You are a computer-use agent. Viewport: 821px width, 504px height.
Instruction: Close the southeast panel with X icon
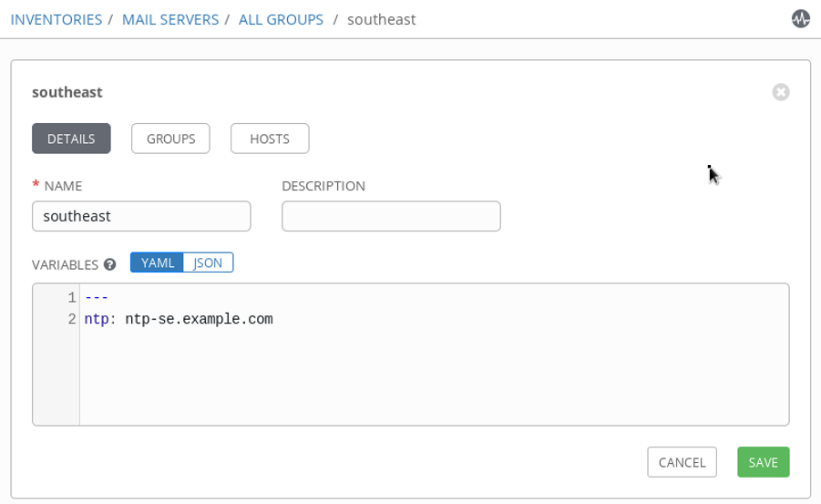(x=780, y=92)
